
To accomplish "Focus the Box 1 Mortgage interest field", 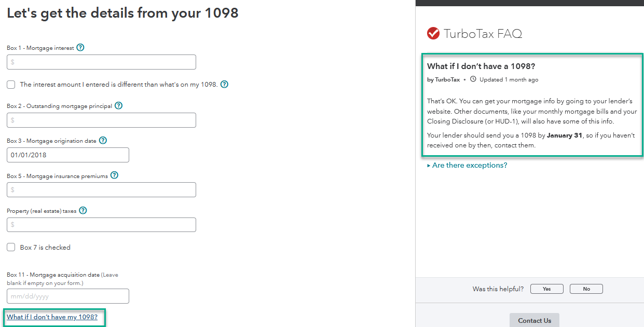I will (x=101, y=62).
